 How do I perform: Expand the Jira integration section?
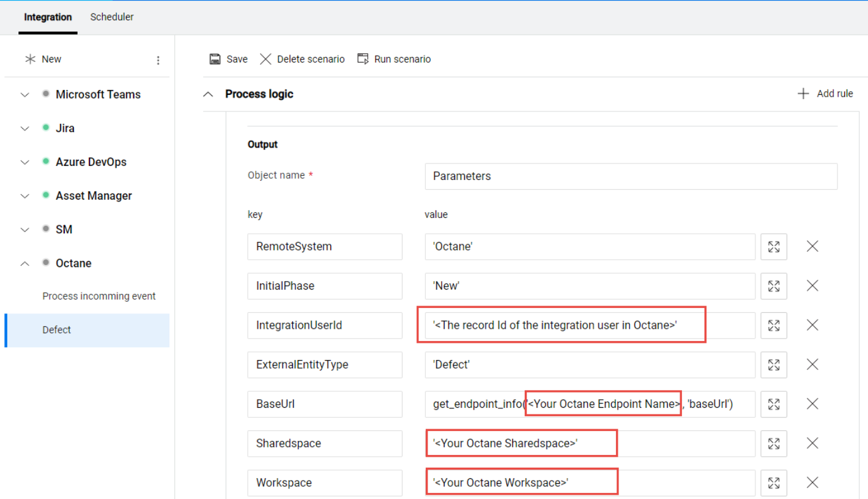point(24,128)
